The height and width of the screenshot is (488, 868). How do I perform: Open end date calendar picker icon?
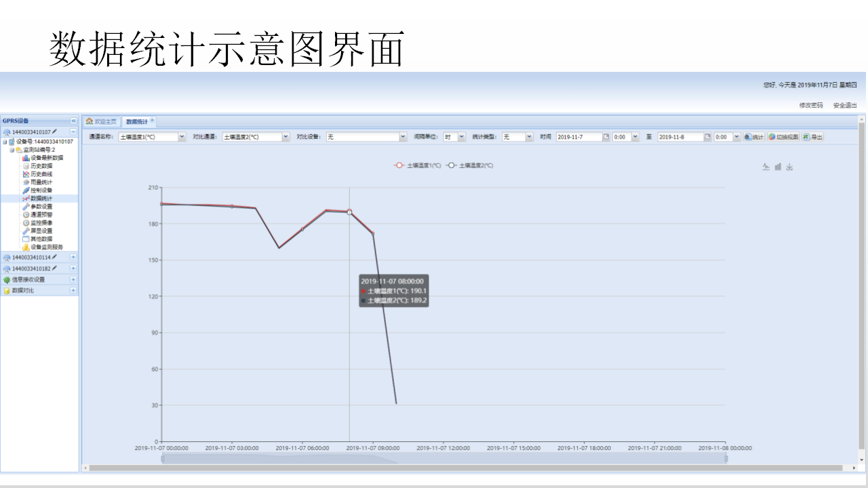[707, 137]
